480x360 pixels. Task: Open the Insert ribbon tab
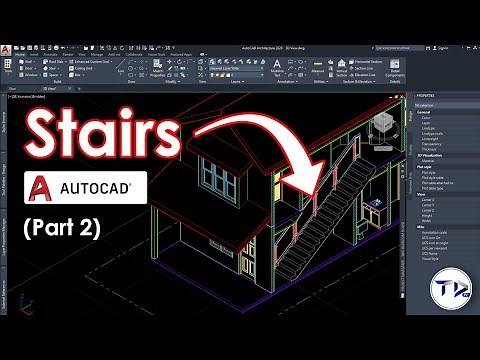(x=34, y=54)
